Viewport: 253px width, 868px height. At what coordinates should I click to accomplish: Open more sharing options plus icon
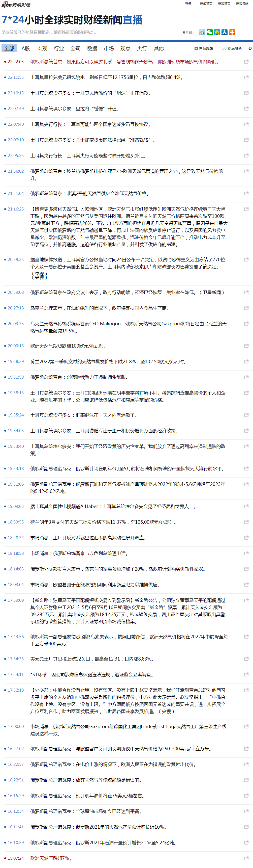[232, 32]
